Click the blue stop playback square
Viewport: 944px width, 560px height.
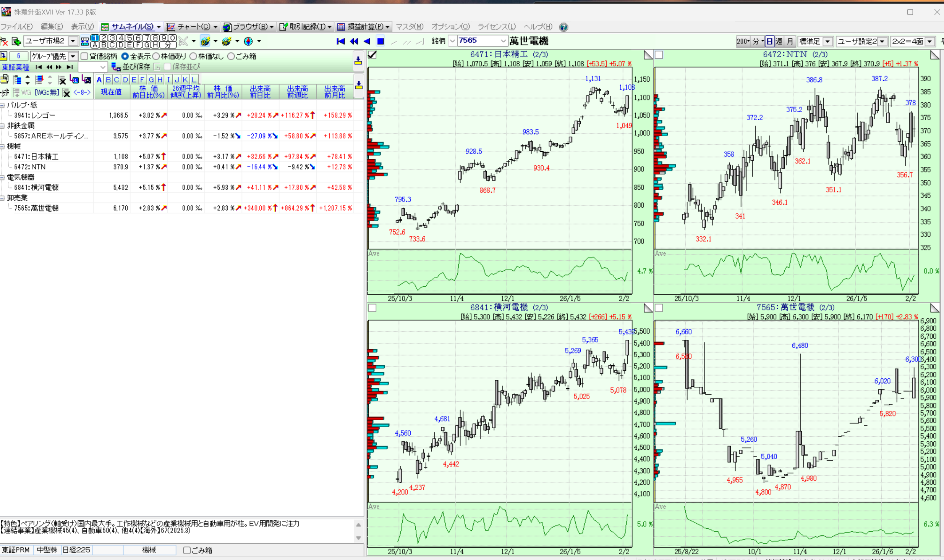point(381,41)
